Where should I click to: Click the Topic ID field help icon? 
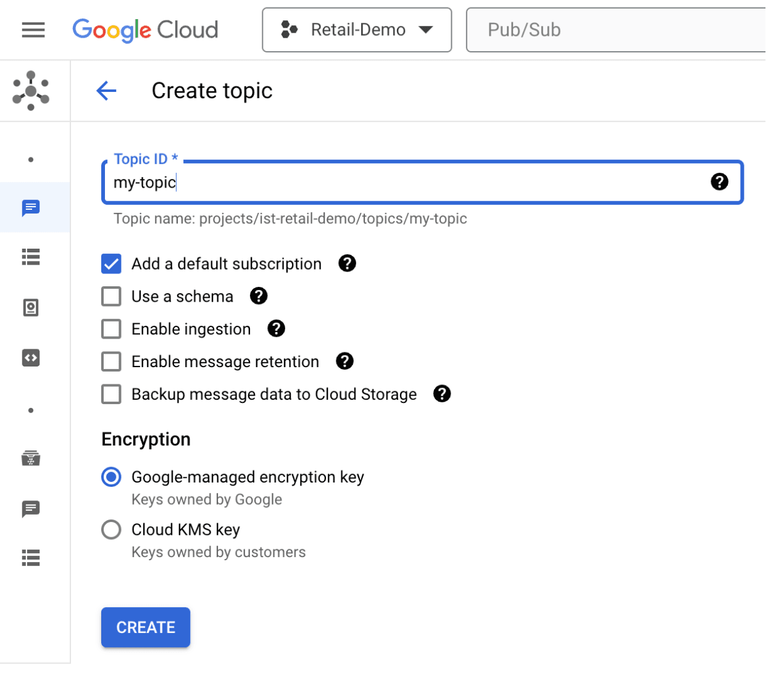[720, 181]
